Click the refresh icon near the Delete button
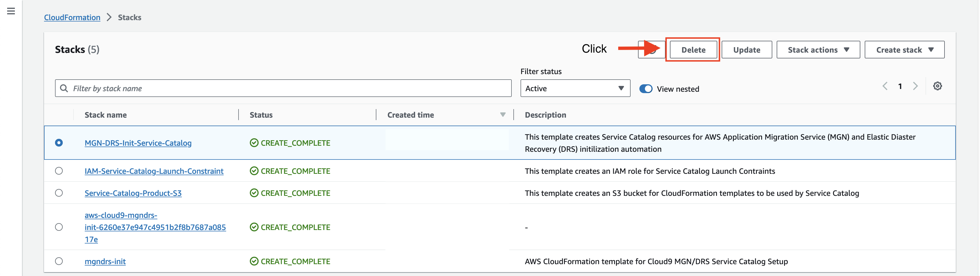This screenshot has height=276, width=980. click(x=651, y=50)
